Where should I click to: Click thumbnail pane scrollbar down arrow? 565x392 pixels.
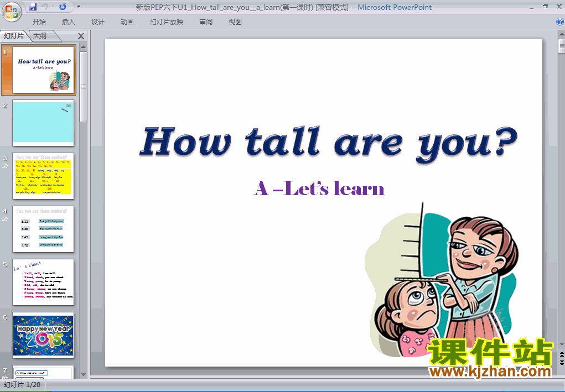pos(83,375)
